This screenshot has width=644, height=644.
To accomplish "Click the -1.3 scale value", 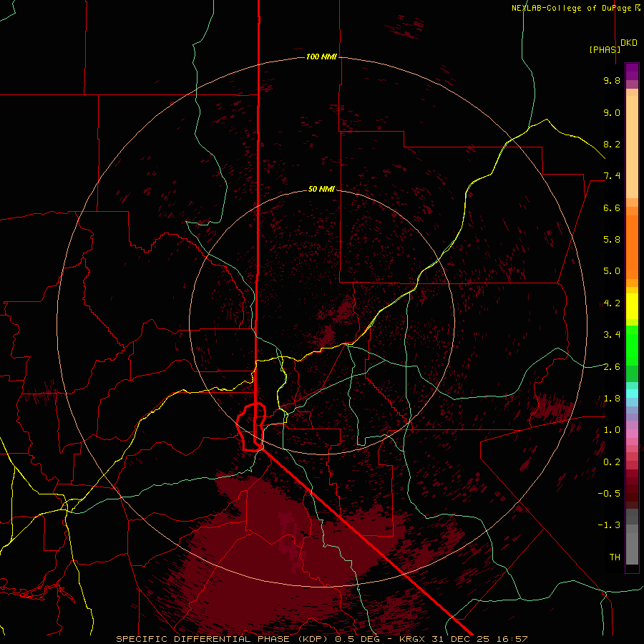I will coord(609,525).
